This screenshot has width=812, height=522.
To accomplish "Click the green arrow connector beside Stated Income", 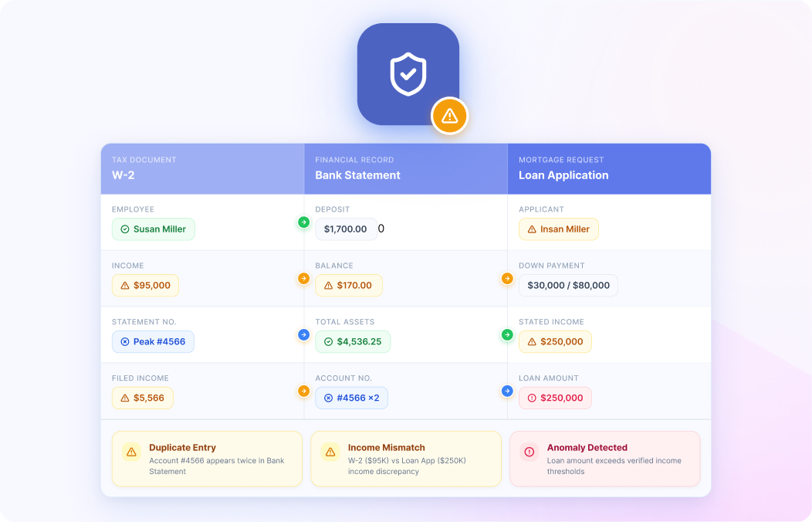I will click(507, 335).
